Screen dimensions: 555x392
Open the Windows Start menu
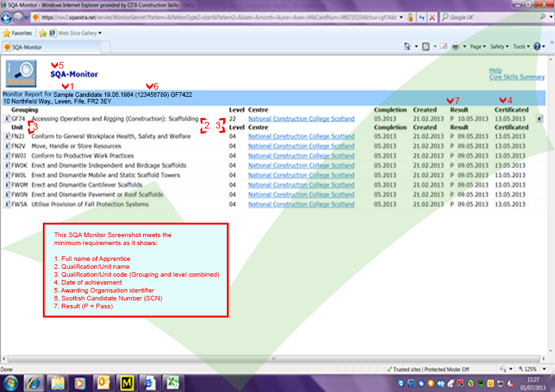point(11,383)
